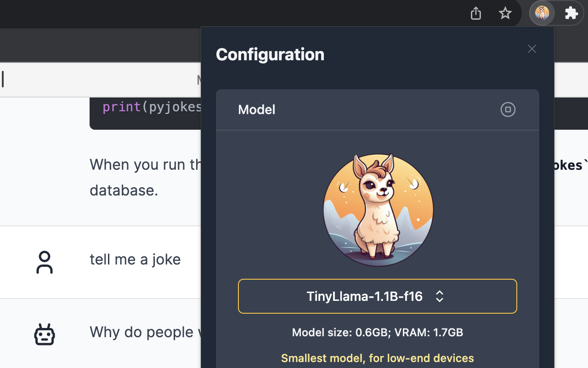Click the "tell me a joke" message
Screen dimensions: 588x368
[135, 259]
